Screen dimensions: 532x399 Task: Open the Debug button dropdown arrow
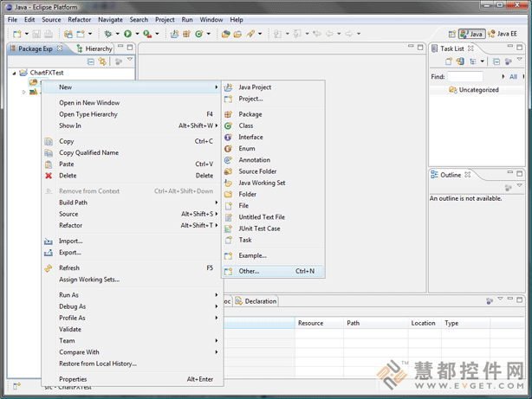(117, 34)
